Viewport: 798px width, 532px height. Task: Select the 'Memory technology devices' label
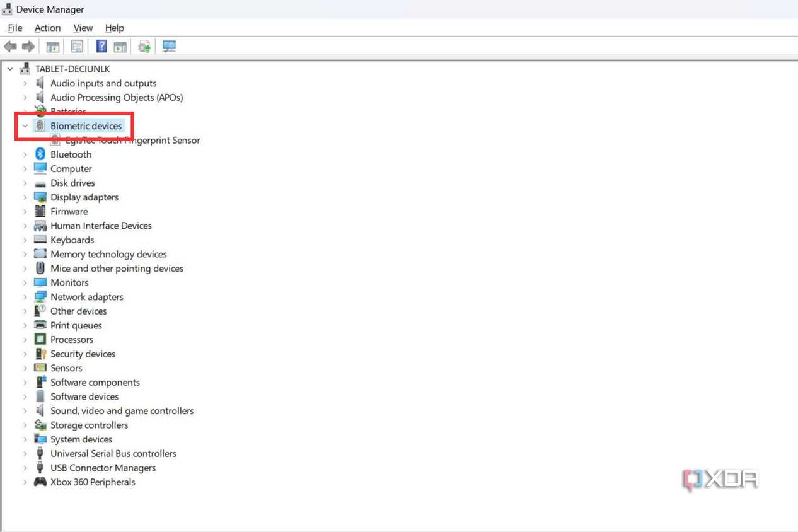[108, 254]
